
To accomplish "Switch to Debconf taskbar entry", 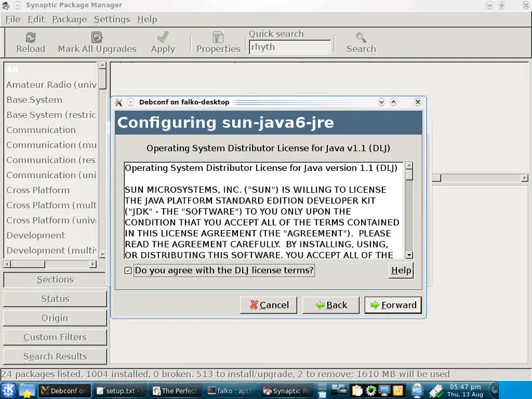I will 65,391.
